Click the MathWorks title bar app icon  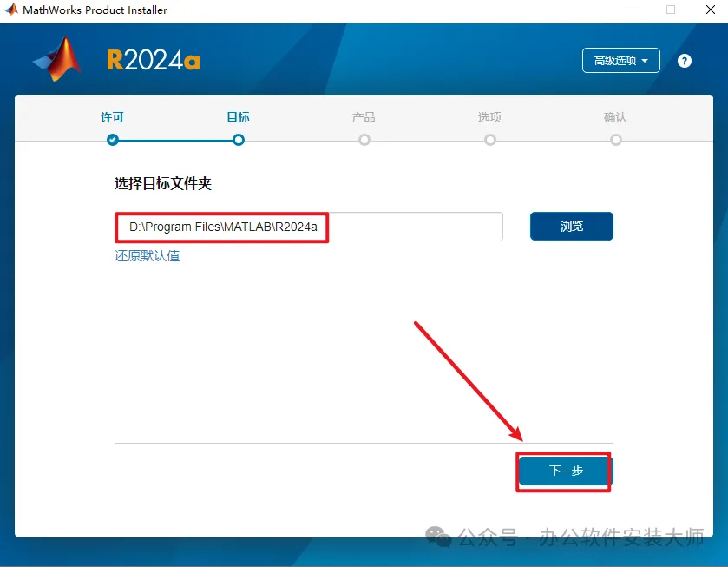click(11, 10)
